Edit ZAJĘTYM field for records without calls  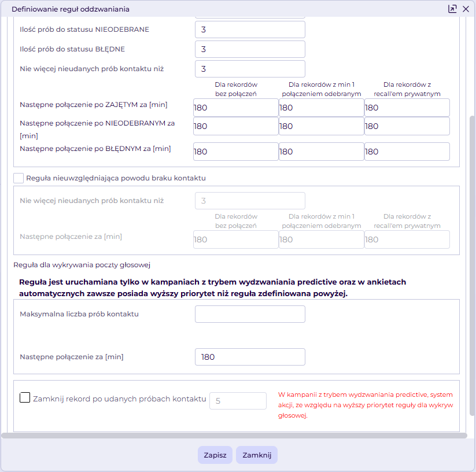coord(236,108)
